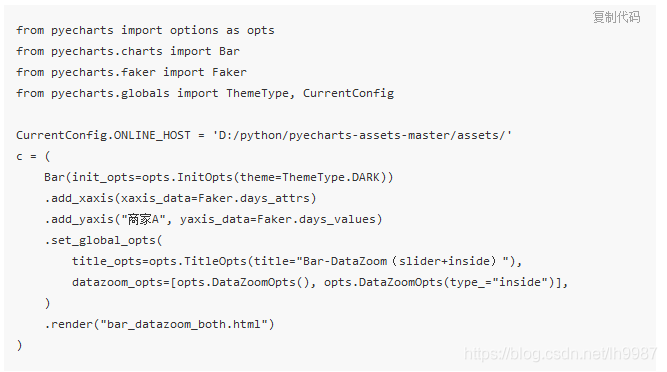The width and height of the screenshot is (667, 372).
Task: Click 'ThemeType.DARK' in the Bar init line
Action: pyautogui.click(x=331, y=177)
